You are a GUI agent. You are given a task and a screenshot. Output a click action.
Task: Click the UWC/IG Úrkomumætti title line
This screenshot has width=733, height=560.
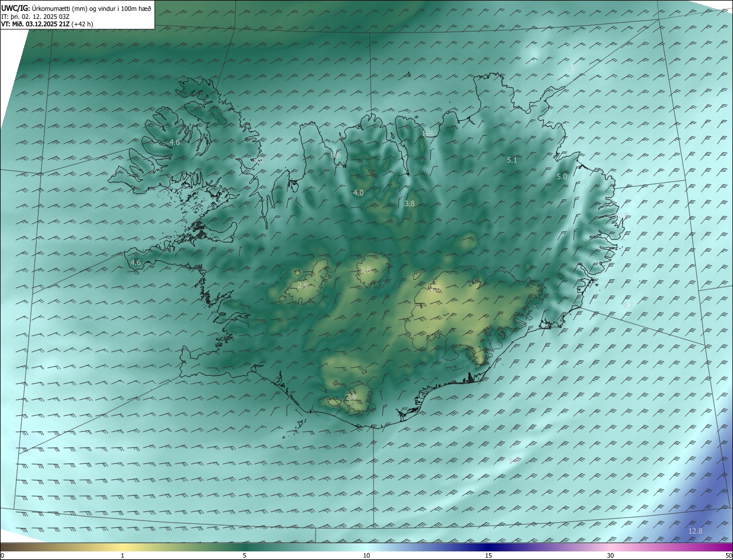pos(76,9)
